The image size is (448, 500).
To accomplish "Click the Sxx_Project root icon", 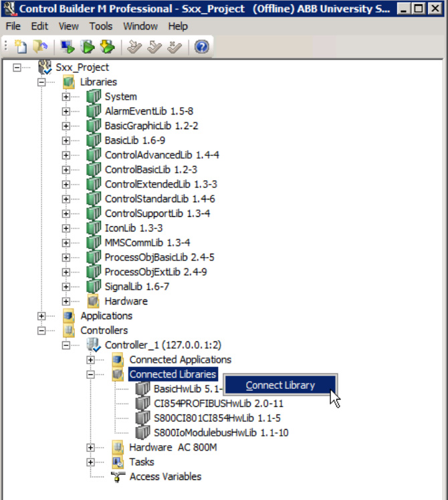I will point(45,68).
